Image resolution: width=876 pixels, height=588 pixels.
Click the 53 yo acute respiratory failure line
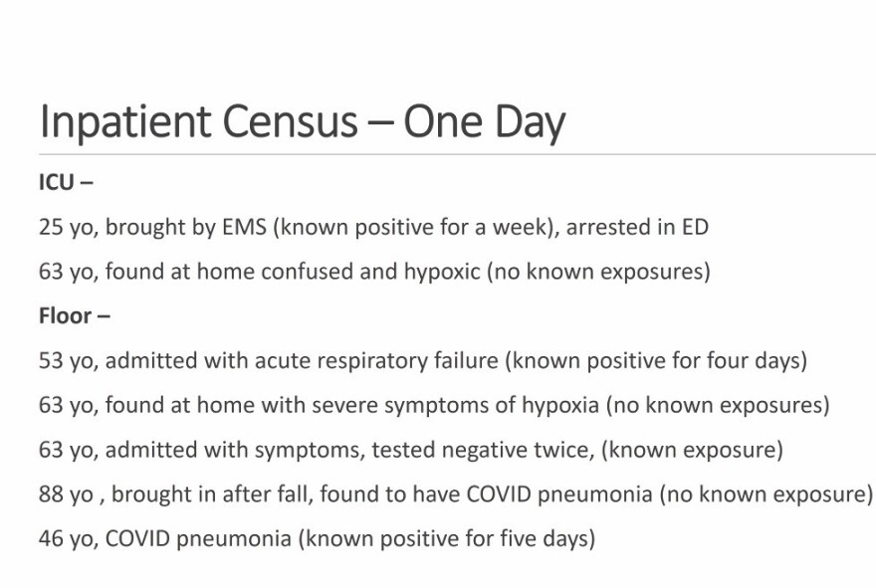423,361
